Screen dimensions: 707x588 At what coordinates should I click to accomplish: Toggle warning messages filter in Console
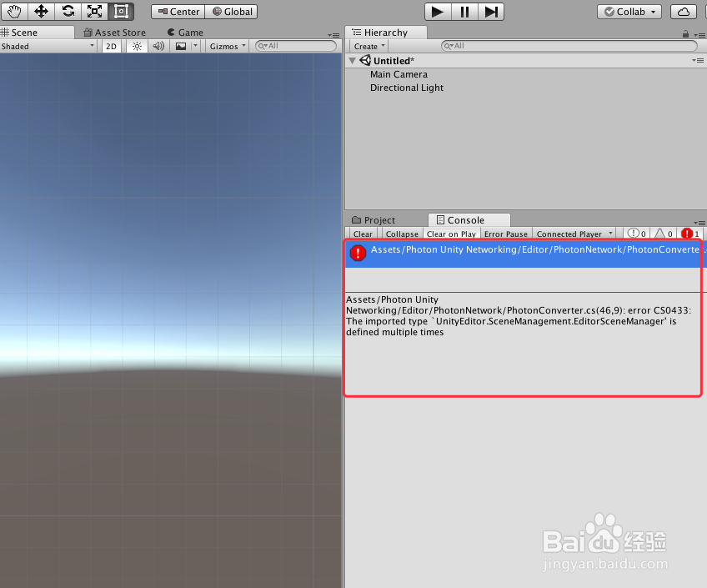[x=664, y=234]
